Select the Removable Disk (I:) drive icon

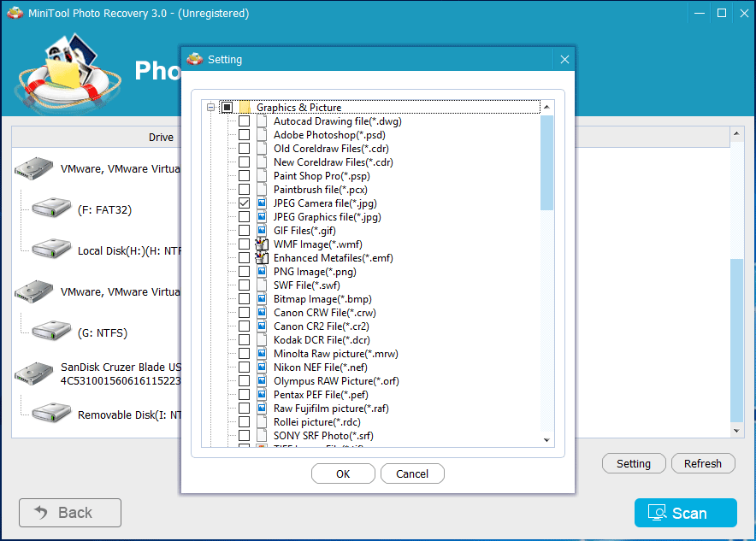[x=51, y=413]
